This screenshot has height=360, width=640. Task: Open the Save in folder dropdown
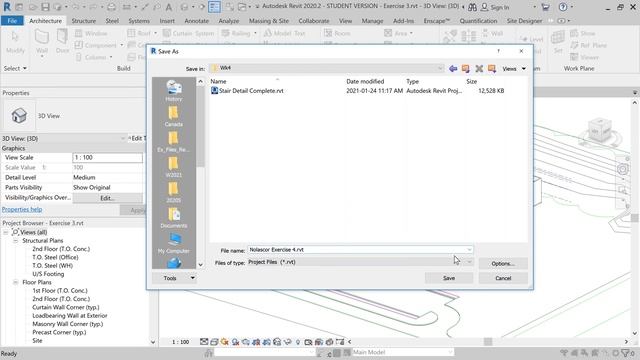(x=327, y=68)
